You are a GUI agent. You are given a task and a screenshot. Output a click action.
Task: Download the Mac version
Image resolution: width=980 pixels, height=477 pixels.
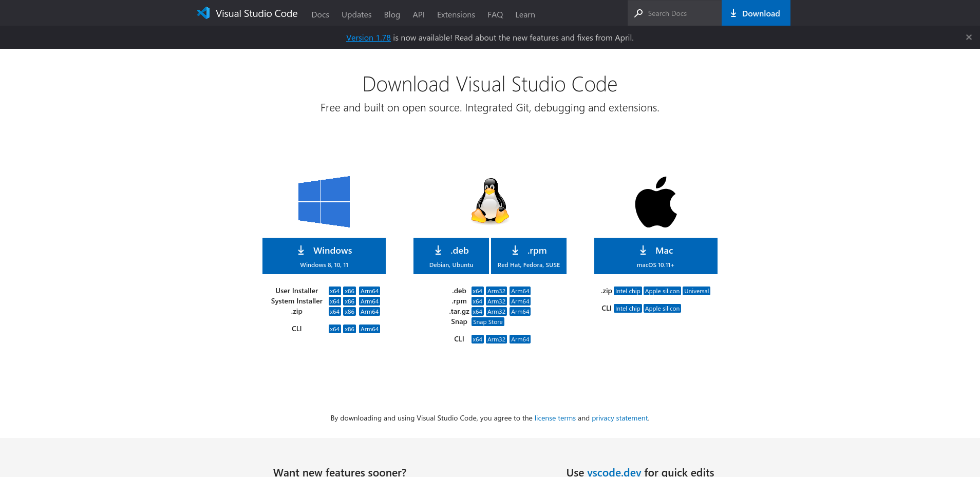click(x=656, y=256)
